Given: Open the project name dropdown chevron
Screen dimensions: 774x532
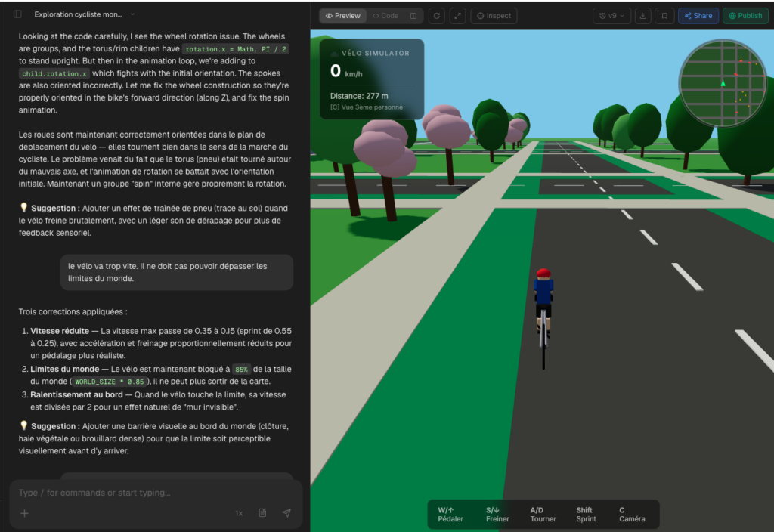Looking at the screenshot, I should (x=133, y=14).
